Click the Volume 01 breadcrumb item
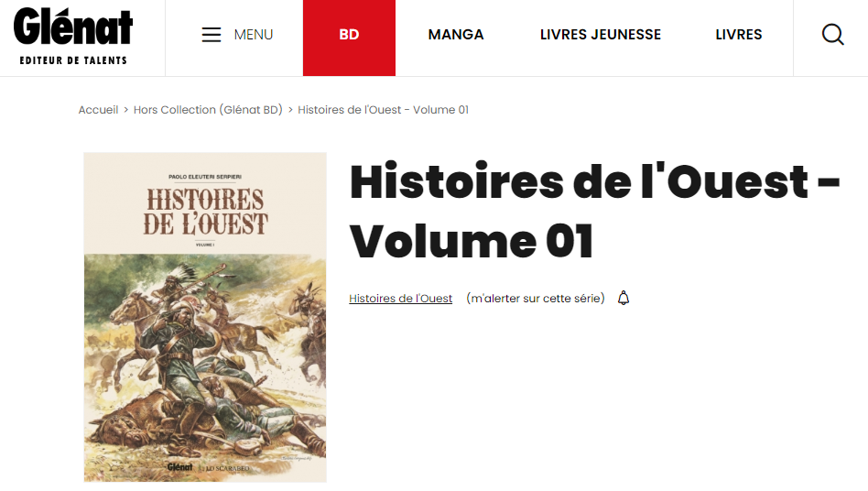 [383, 110]
